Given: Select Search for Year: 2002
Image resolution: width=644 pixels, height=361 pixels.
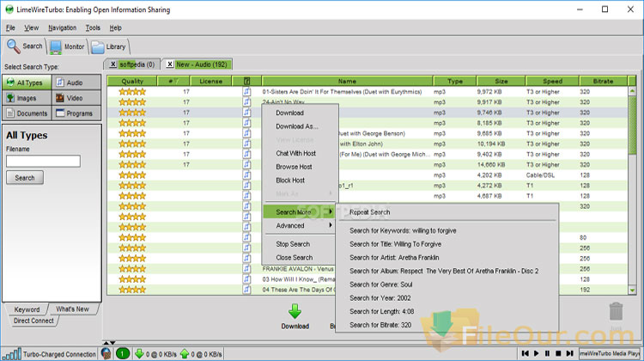Looking at the screenshot, I should pyautogui.click(x=380, y=298).
